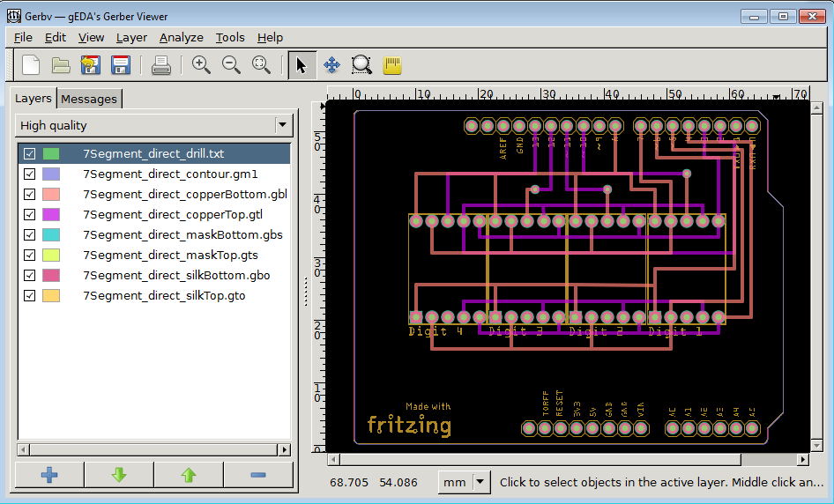Click cyan color swatch of maskBottom.gbs layer
The width and height of the screenshot is (834, 504).
(51, 234)
